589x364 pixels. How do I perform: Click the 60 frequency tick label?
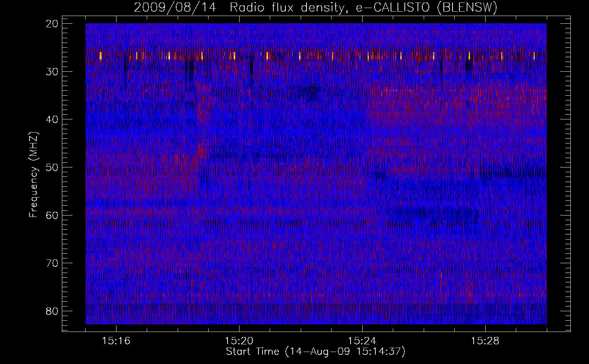(x=52, y=215)
